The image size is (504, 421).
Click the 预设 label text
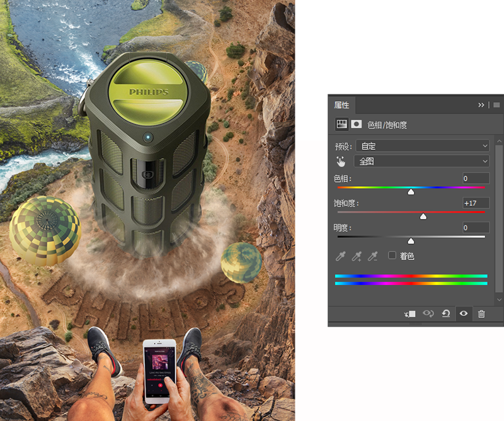(343, 147)
